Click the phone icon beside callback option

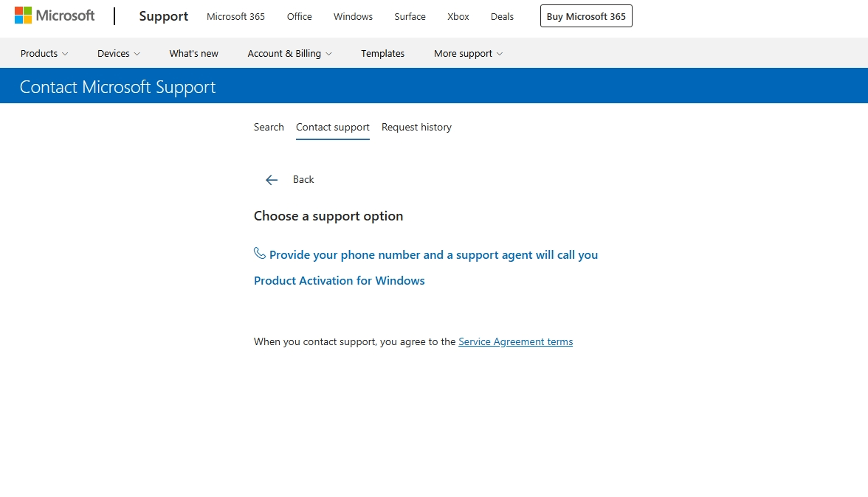tap(260, 253)
